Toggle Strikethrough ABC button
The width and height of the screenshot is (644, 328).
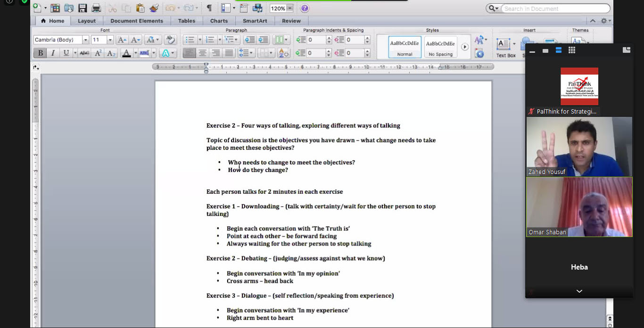point(84,53)
